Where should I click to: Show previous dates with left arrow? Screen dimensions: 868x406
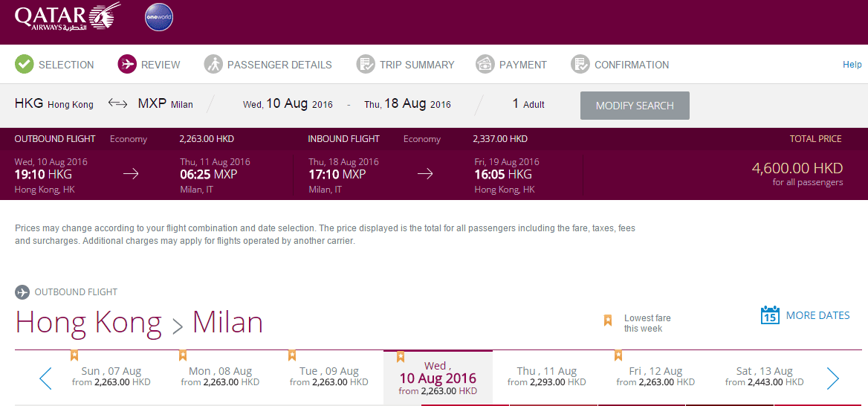45,378
